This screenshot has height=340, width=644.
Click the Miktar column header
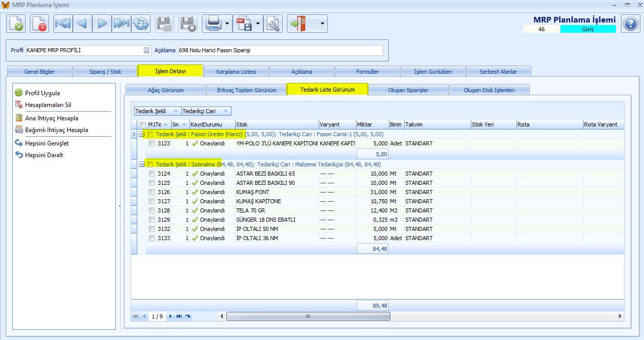point(372,124)
